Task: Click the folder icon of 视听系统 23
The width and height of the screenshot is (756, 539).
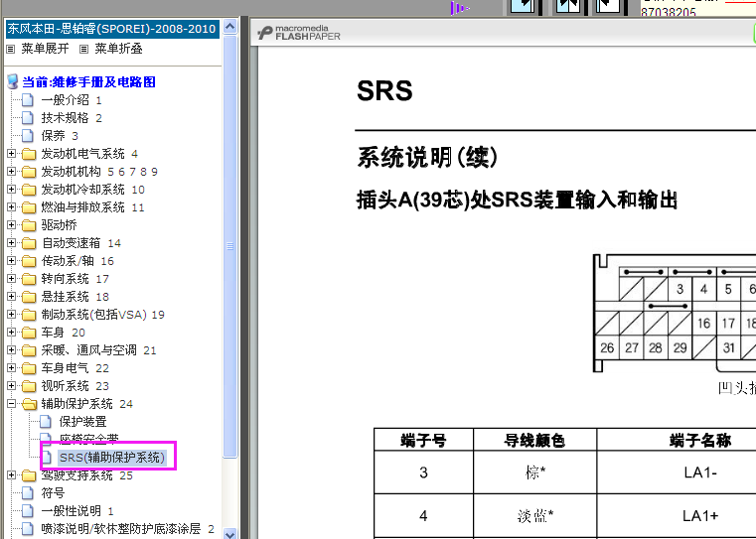Action: (29, 386)
